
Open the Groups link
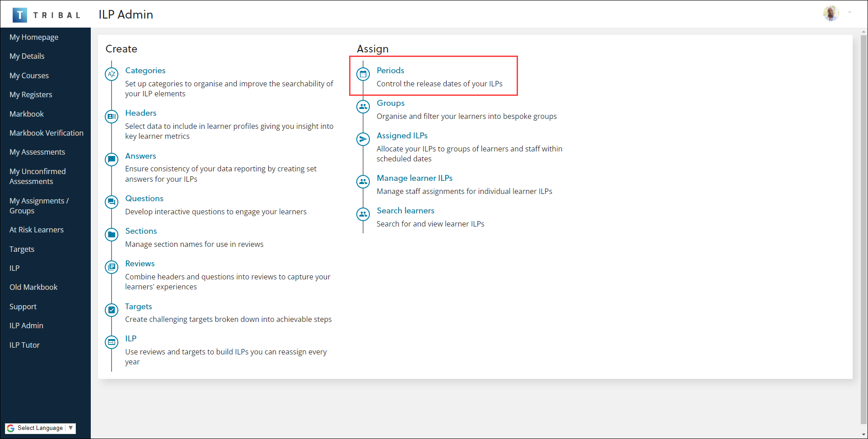391,103
